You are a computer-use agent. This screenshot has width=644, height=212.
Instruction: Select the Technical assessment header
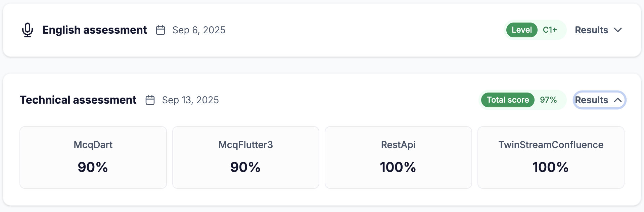pos(78,100)
